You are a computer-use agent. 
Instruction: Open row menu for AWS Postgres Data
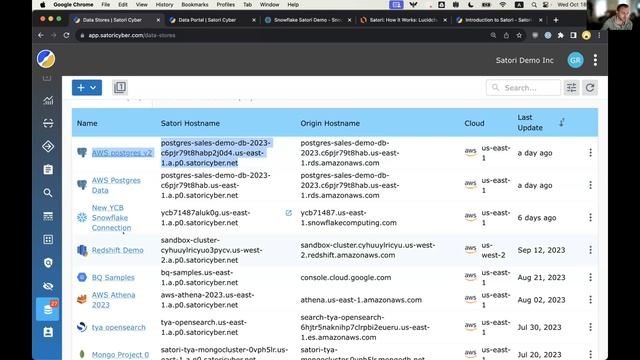point(590,185)
